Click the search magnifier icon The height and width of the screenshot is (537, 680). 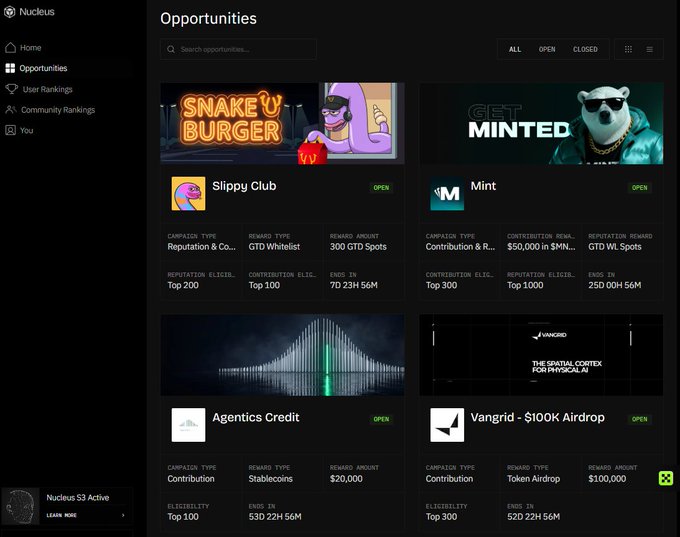pyautogui.click(x=171, y=49)
